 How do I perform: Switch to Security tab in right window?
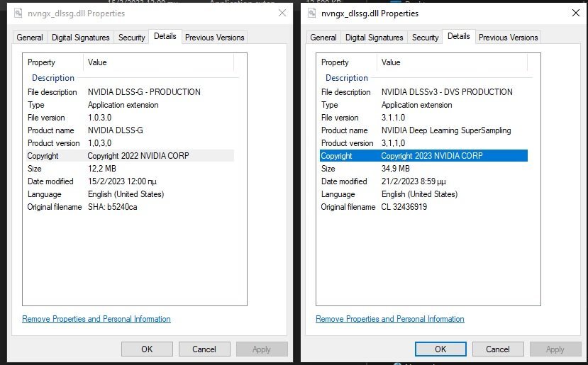(x=426, y=38)
